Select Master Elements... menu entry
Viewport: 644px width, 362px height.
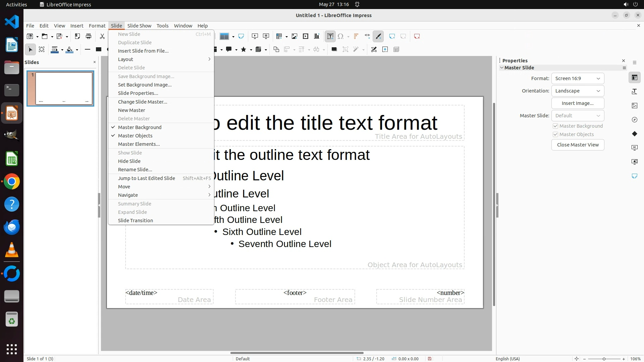click(x=139, y=144)
